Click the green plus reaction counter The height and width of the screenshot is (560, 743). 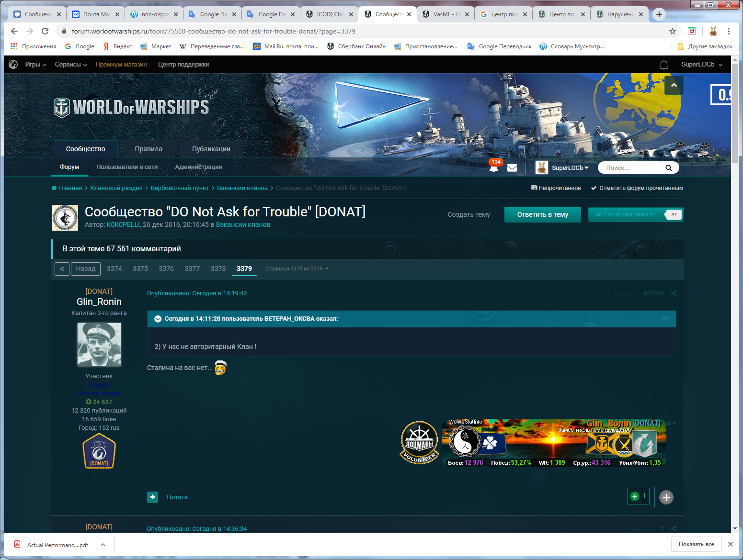639,496
